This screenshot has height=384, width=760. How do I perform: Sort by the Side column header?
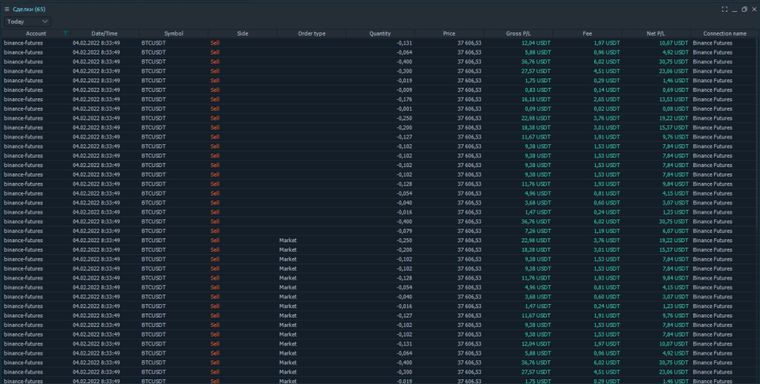click(x=242, y=33)
